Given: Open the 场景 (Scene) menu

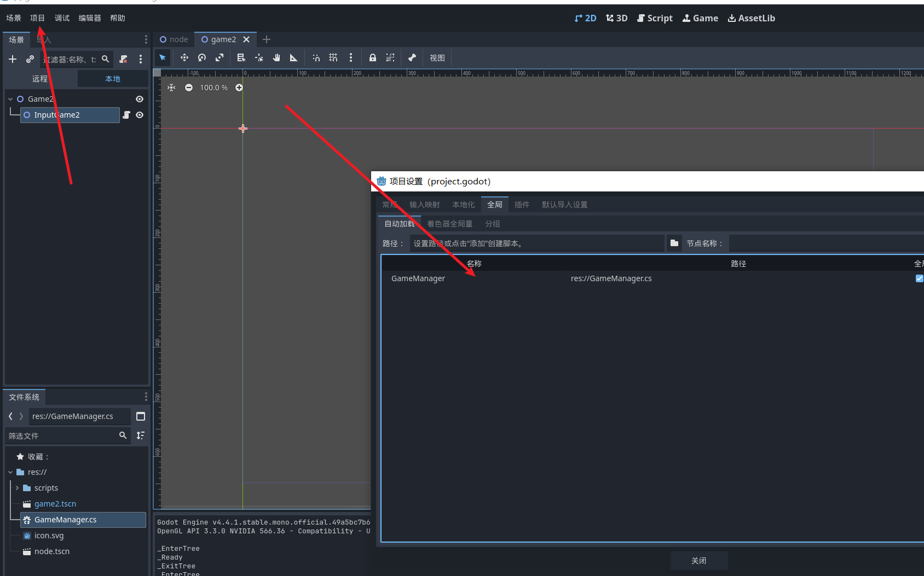Looking at the screenshot, I should click(x=14, y=18).
